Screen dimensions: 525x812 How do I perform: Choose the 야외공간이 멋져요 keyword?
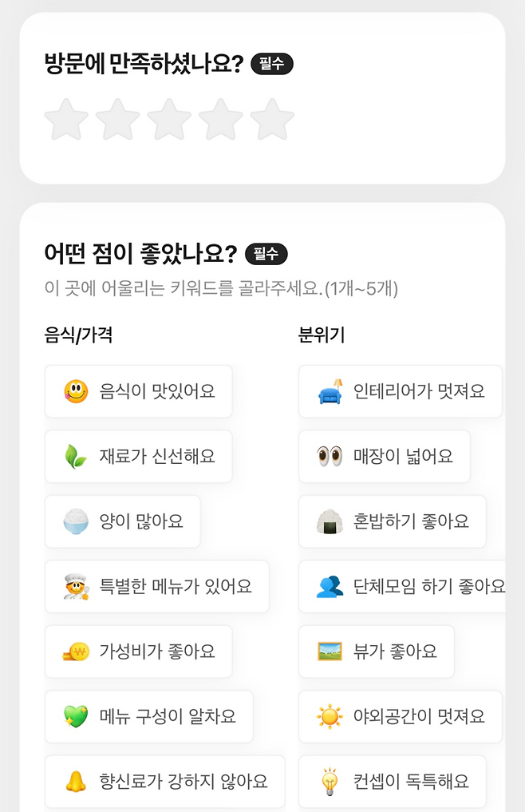[x=400, y=716]
